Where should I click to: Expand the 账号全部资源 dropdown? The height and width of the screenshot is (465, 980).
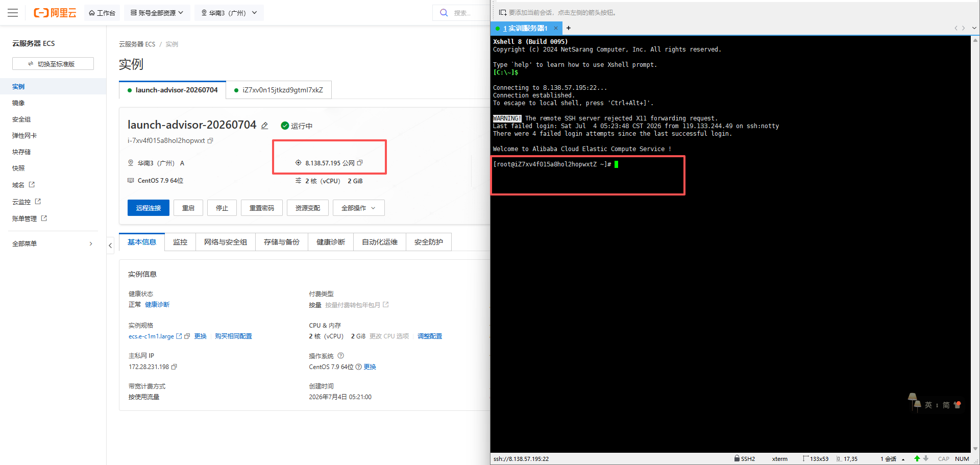(157, 13)
